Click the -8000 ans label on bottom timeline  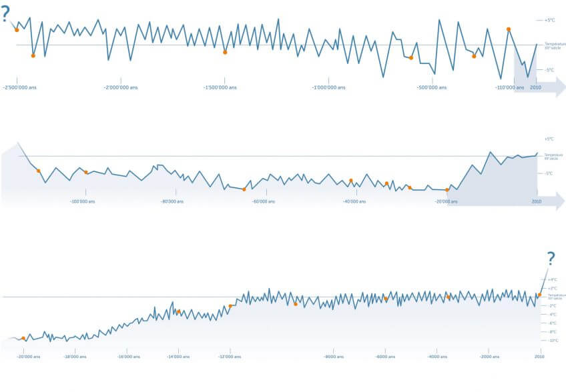click(334, 357)
